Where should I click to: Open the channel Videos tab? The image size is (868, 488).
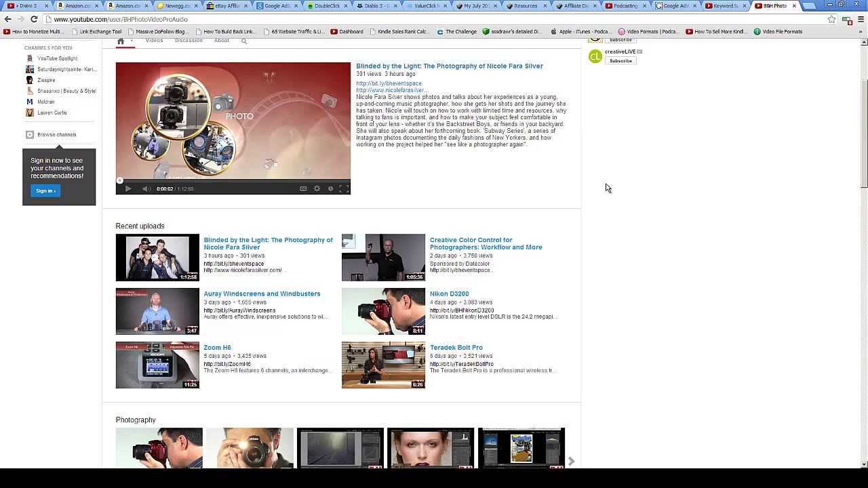154,41
